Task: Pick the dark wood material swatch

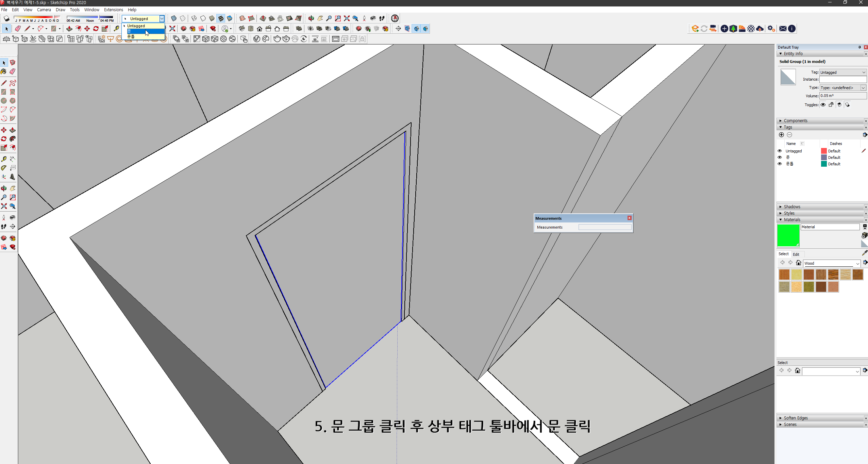Action: coord(821,287)
